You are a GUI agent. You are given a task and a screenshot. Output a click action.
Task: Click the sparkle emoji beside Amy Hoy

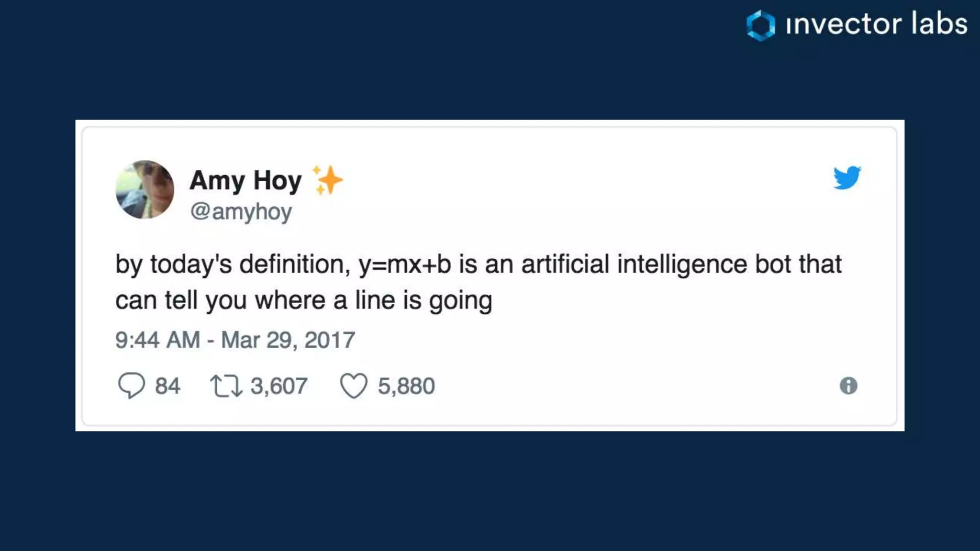(x=328, y=180)
